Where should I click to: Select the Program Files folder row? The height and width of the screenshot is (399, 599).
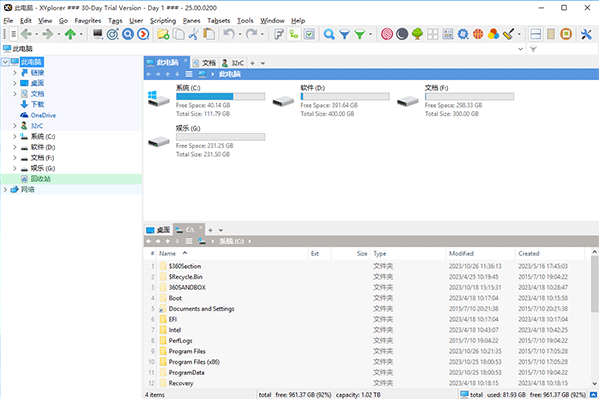tap(367, 351)
